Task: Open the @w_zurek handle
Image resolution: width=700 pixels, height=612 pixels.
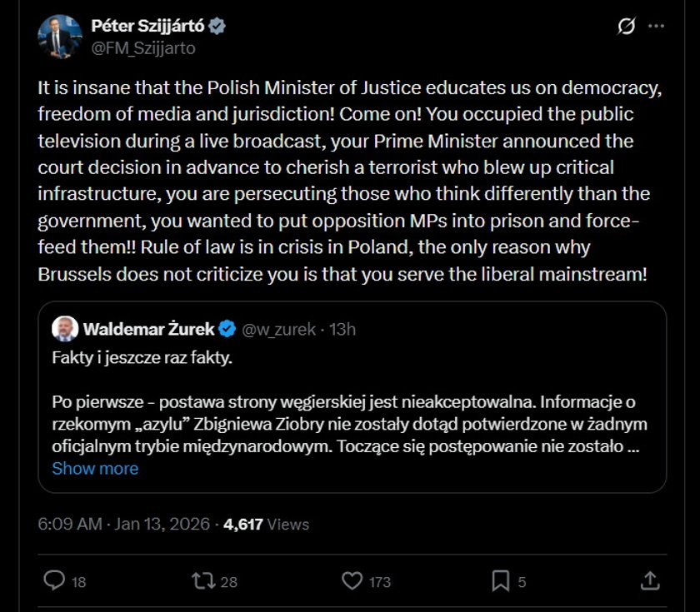Action: (x=278, y=329)
